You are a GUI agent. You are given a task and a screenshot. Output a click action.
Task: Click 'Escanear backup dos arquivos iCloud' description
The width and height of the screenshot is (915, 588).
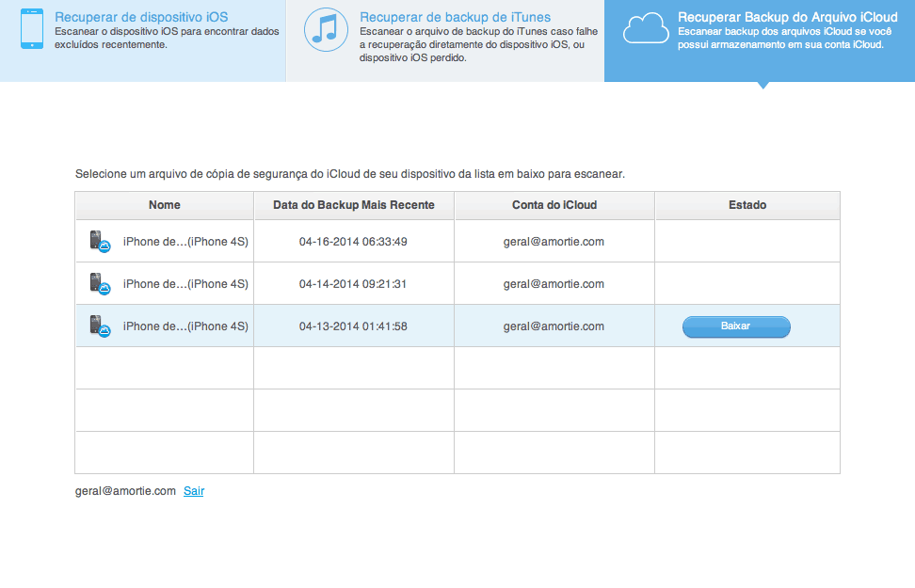coord(785,38)
